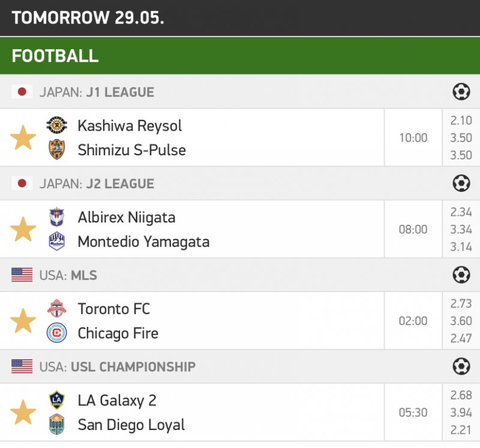Click the Chicago Fire team logo

[x=57, y=333]
